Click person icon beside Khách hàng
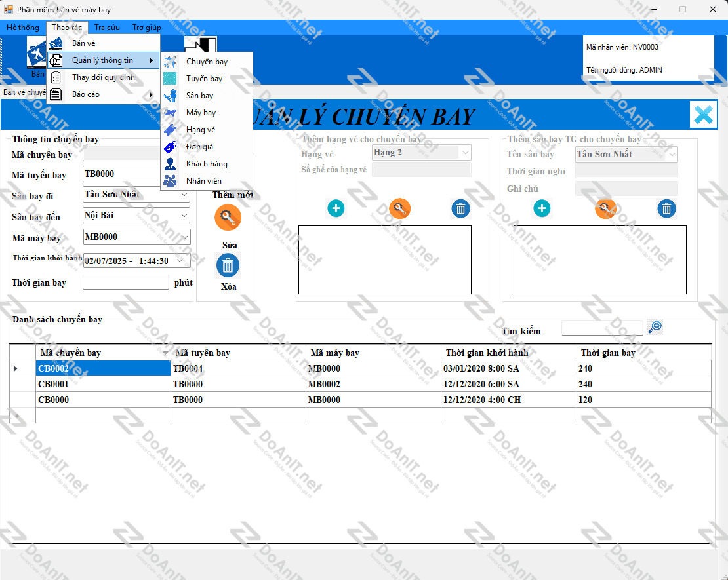Screen dimensions: 728x580 tap(170, 164)
